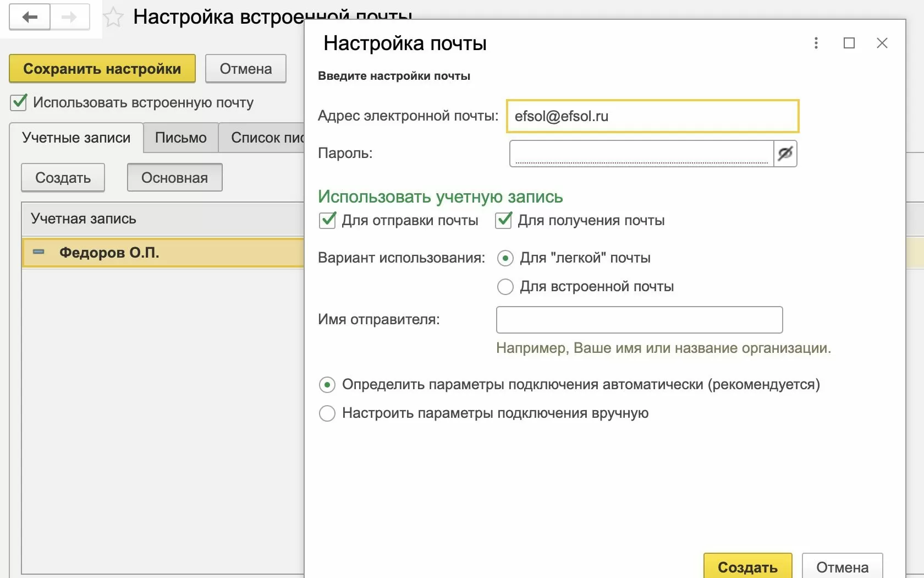Click the minus icon beside Федоров О.П.

pyautogui.click(x=38, y=252)
